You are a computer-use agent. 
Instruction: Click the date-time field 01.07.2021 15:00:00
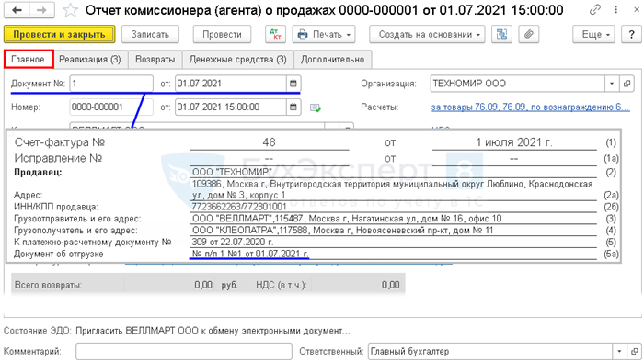click(231, 107)
